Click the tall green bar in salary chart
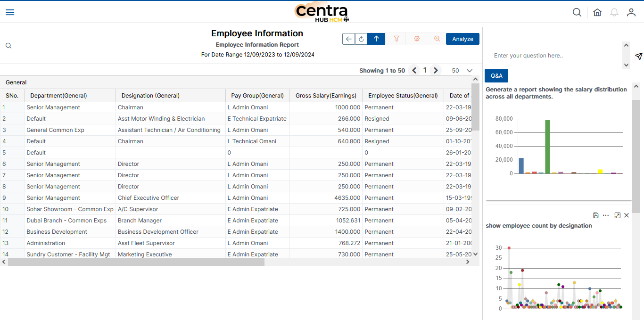Viewport: 644px width, 320px height. (x=547, y=147)
